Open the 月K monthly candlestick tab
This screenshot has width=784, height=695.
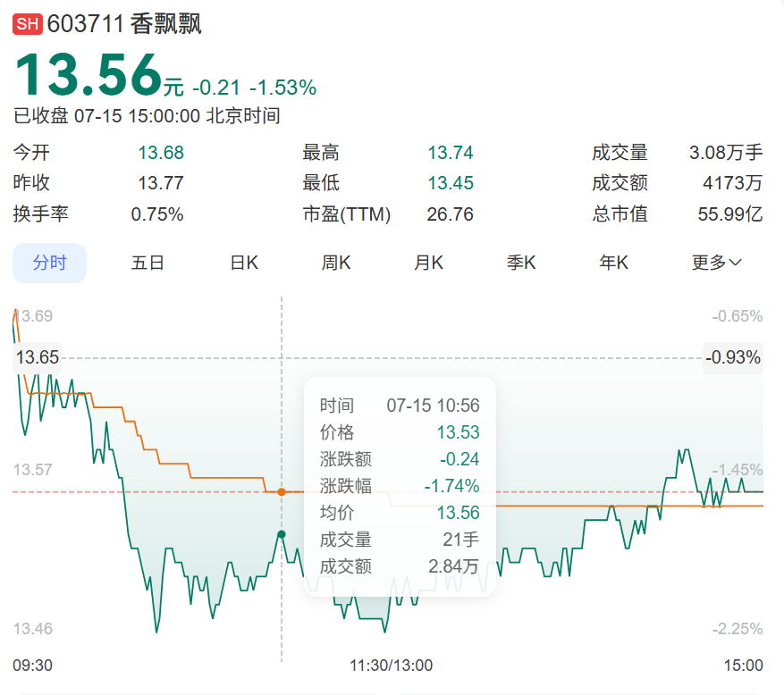coord(428,263)
